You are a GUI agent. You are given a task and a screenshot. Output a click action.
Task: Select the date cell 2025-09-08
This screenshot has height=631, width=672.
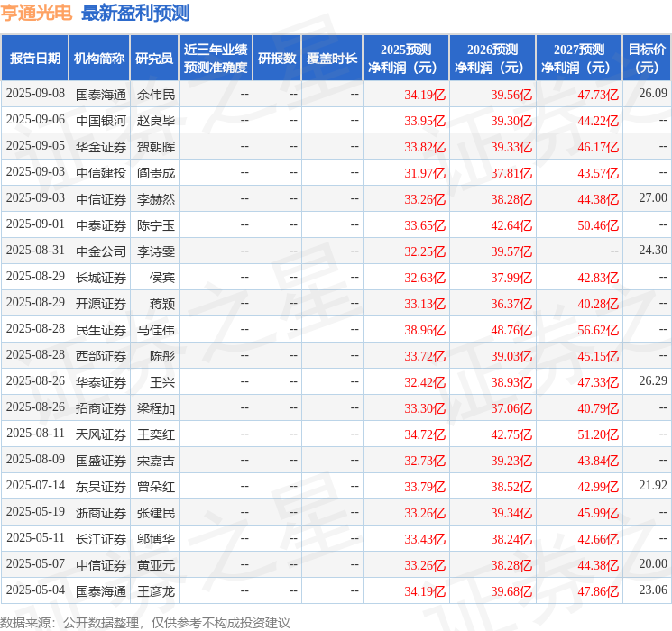(35, 94)
